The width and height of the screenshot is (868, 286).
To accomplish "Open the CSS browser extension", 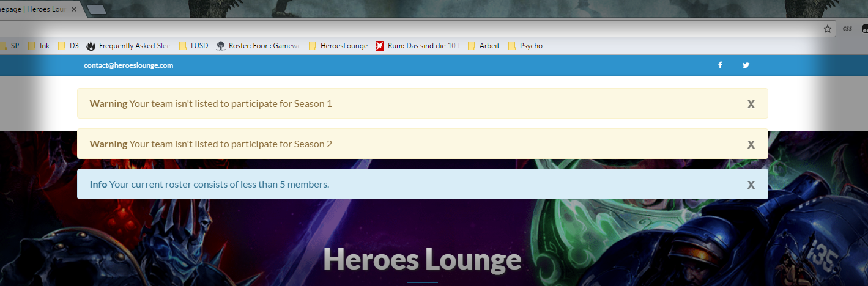I will coord(847,28).
